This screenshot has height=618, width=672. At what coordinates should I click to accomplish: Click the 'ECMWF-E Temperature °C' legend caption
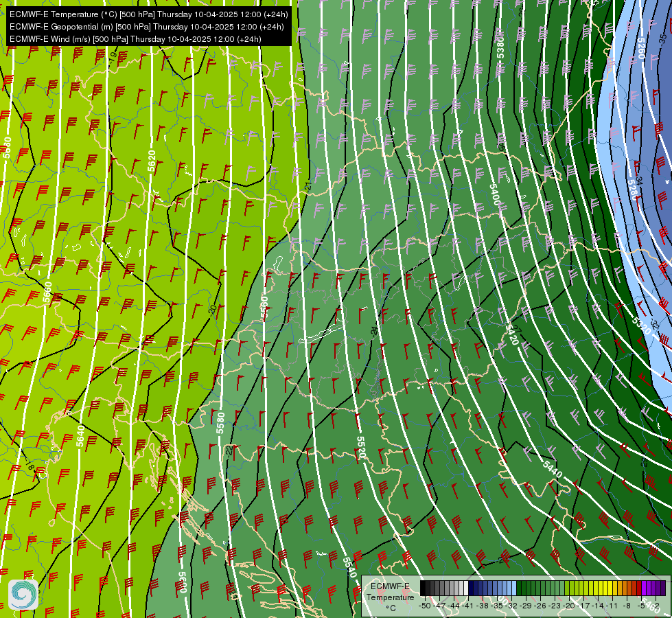point(391,597)
